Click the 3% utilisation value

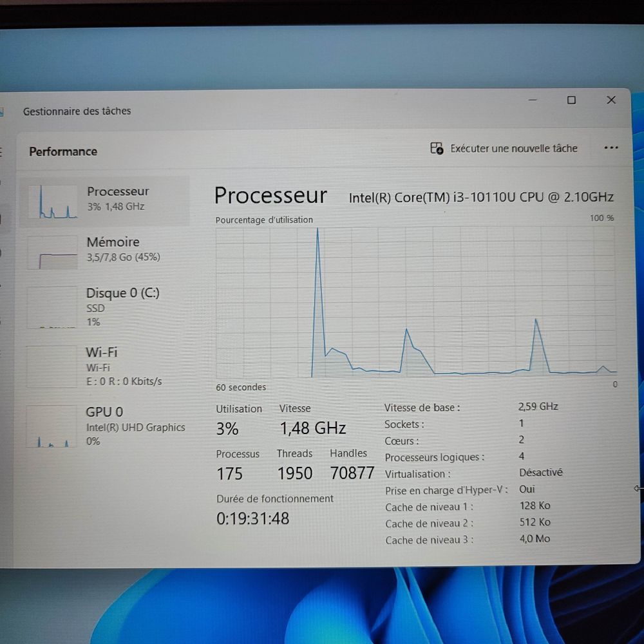tap(227, 429)
